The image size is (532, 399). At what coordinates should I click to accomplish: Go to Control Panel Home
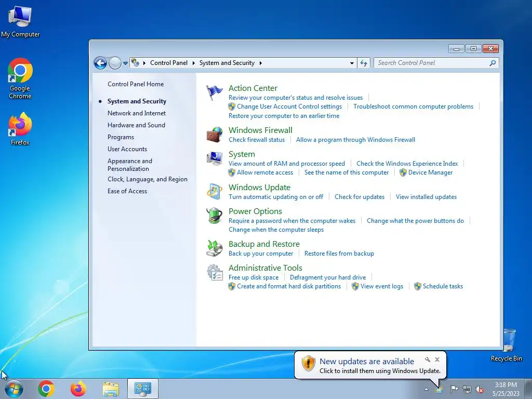136,84
